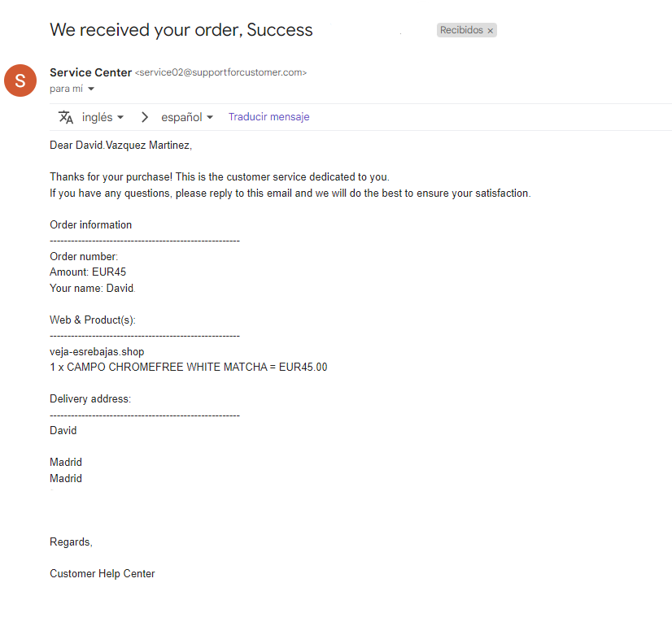
Task: Click the Amount: EUR45 line
Action: [x=88, y=272]
